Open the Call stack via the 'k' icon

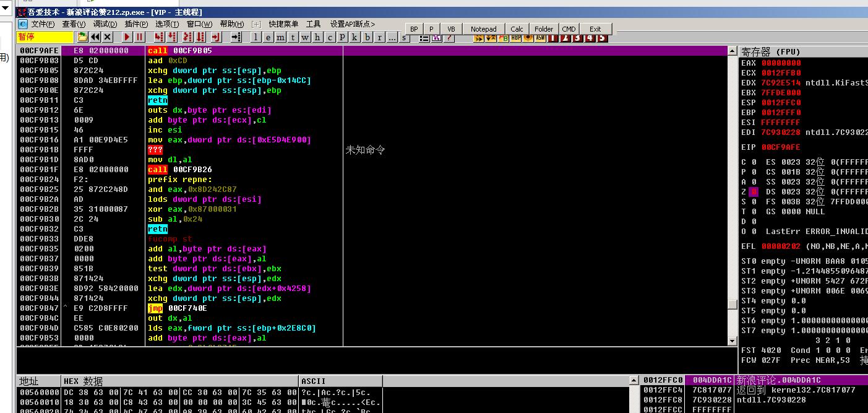354,38
